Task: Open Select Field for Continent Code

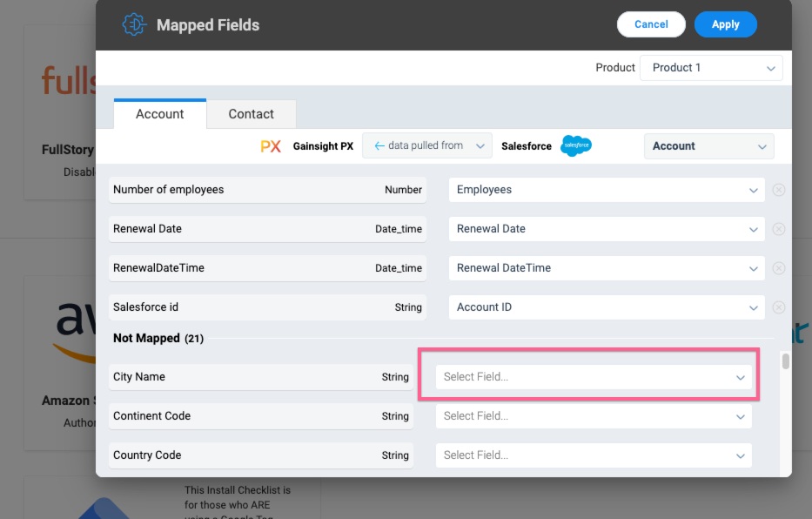Action: click(594, 416)
